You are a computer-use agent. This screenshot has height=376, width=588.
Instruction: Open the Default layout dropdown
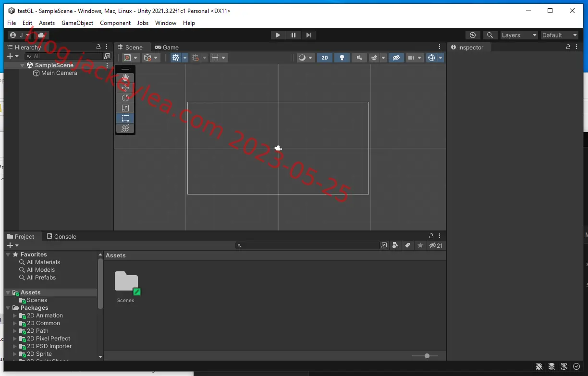coord(560,35)
